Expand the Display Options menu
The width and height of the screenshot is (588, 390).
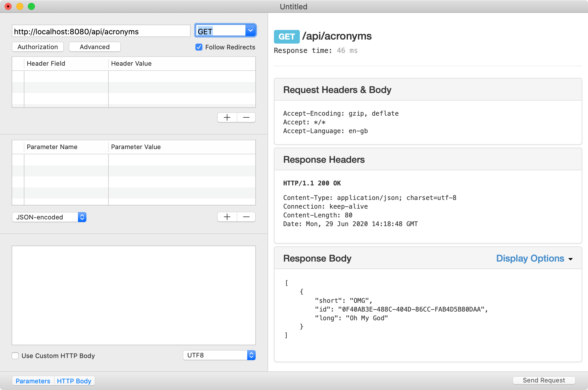click(x=534, y=258)
